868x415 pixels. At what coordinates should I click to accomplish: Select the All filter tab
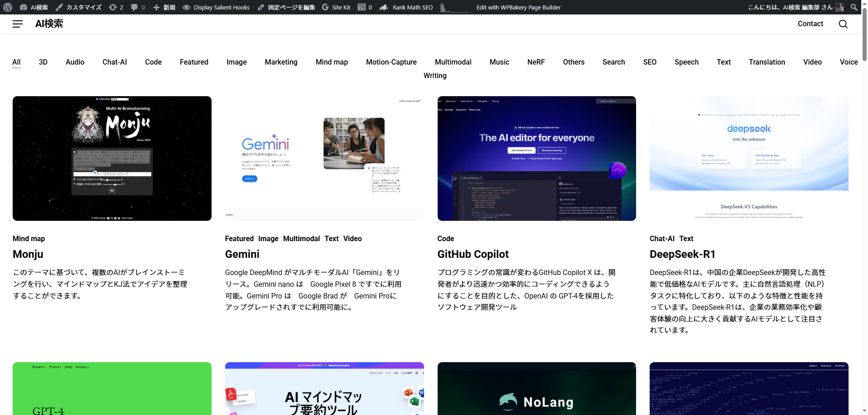[16, 62]
